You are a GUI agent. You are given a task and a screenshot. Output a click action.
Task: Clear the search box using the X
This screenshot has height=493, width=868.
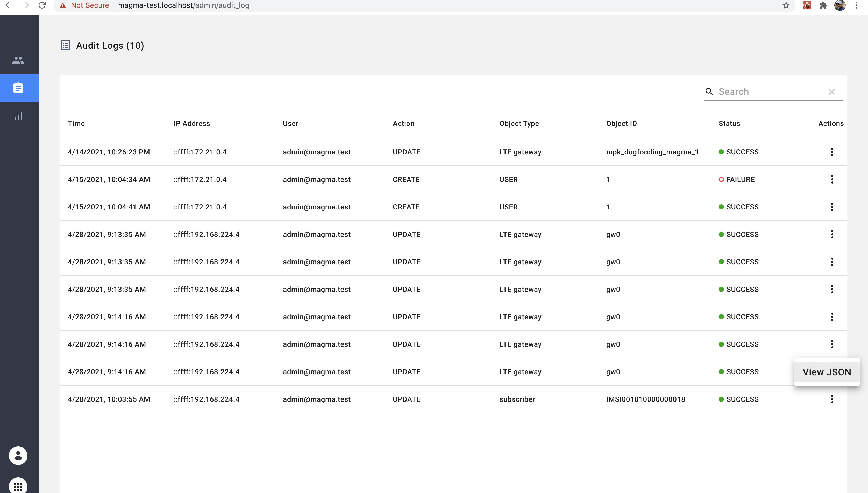pyautogui.click(x=832, y=91)
